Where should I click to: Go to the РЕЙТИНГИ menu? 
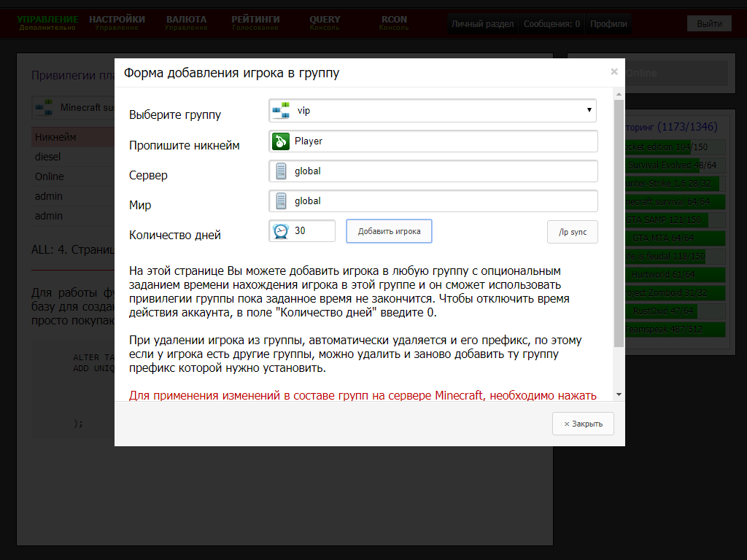(255, 23)
